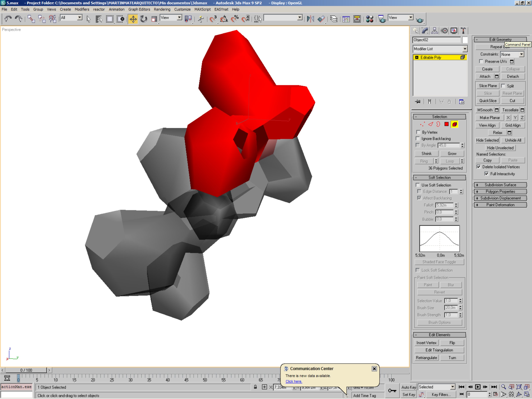Expand the Polygon Properties rollout
Viewport: 532px width, 399px height.
[x=500, y=191]
